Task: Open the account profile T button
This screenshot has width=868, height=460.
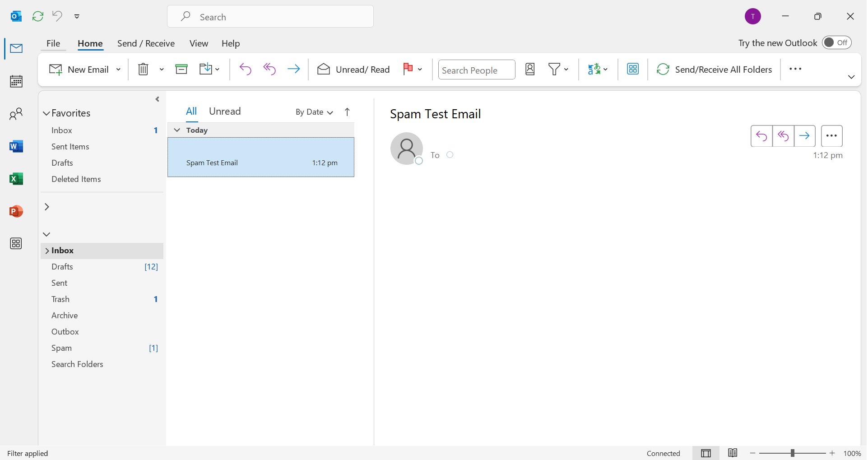Action: point(753,16)
